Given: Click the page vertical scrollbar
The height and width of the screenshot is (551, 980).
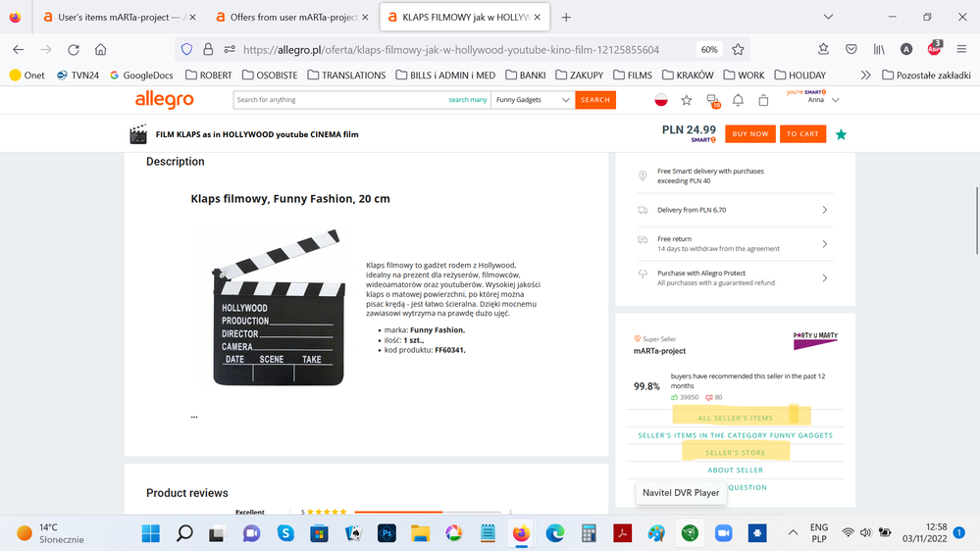Looking at the screenshot, I should (976, 220).
